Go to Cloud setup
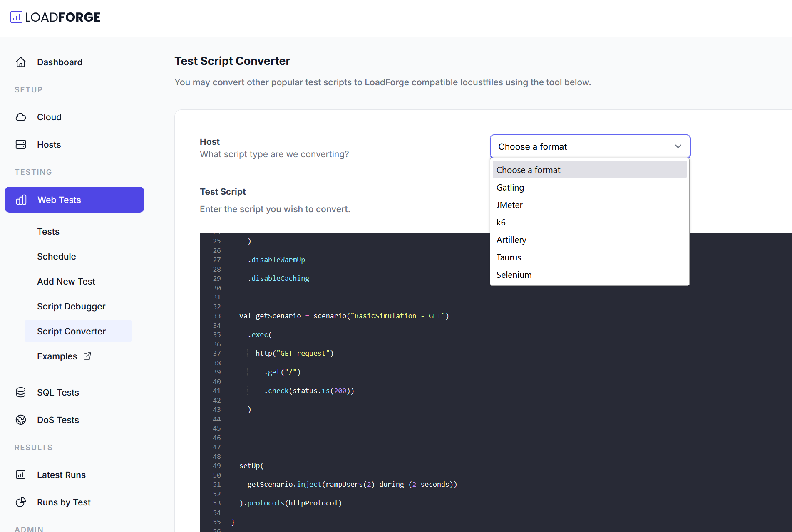 (x=49, y=117)
